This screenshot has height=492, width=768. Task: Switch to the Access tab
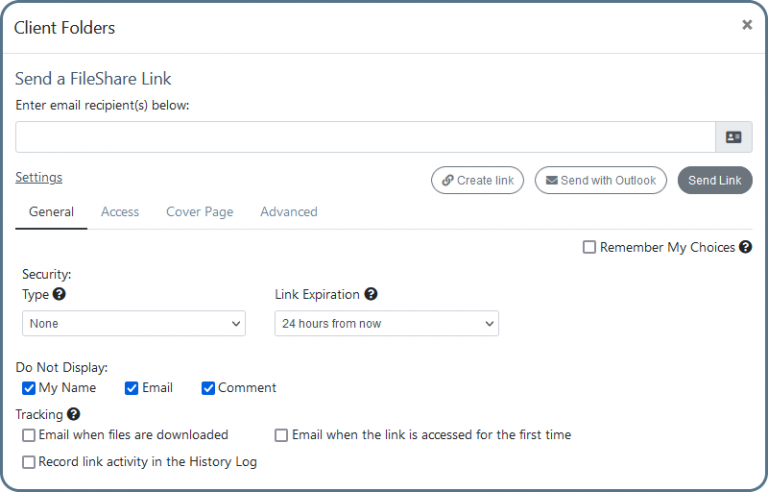tap(120, 212)
